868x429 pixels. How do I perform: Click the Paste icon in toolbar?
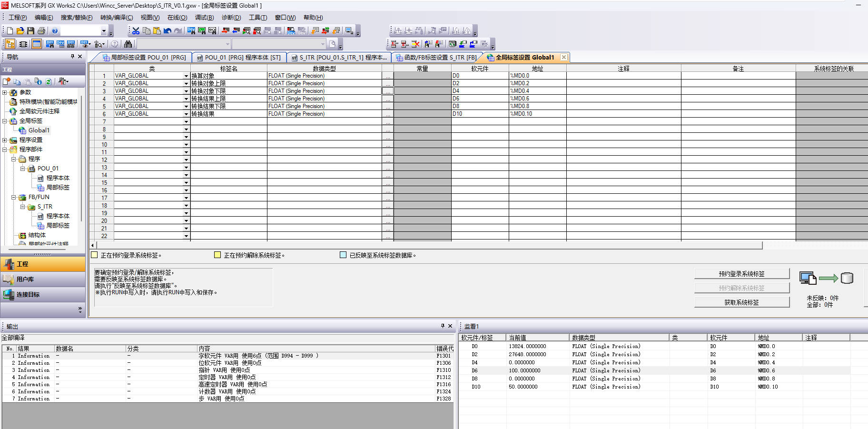(157, 31)
